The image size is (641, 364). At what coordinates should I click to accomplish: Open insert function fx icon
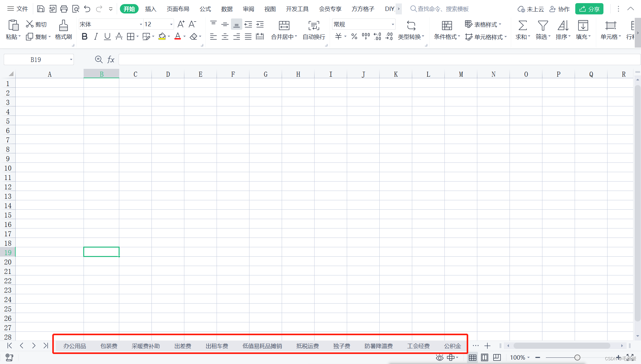111,59
